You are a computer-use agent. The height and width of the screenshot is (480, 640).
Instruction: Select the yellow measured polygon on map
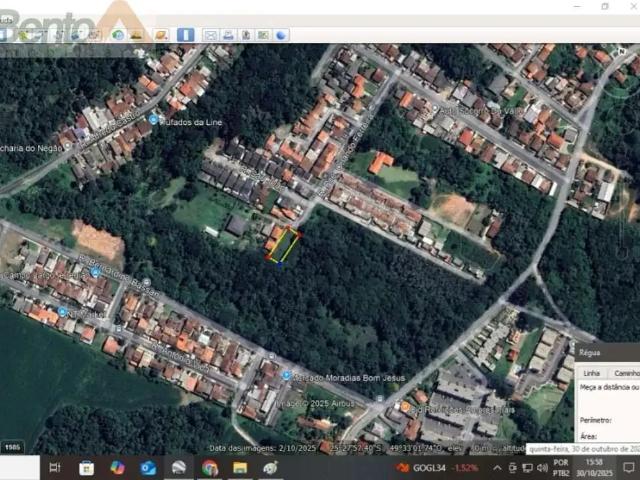click(283, 246)
